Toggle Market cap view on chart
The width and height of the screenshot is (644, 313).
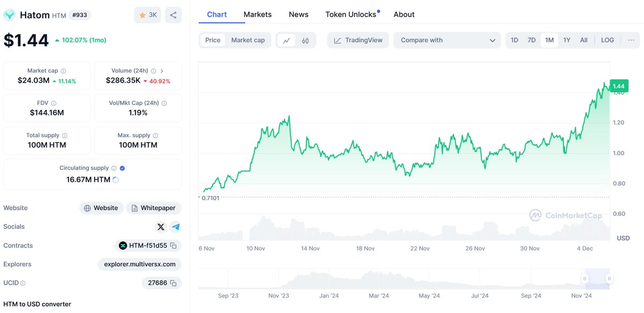tap(248, 40)
